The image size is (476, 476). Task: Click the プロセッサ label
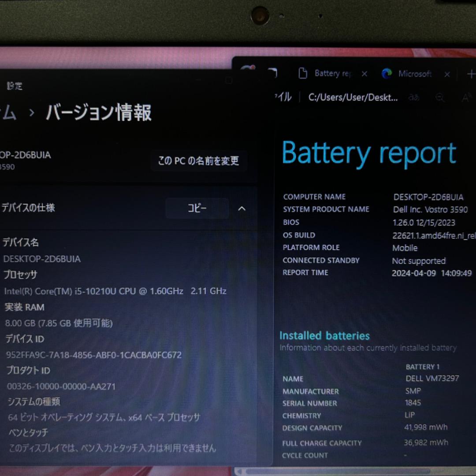[x=20, y=275]
